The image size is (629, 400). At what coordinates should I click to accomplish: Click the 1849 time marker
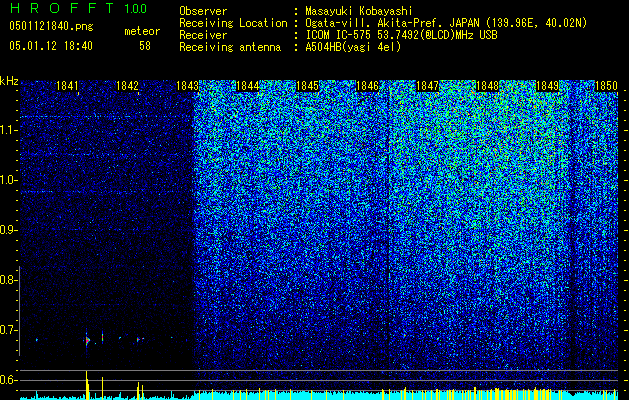tap(548, 85)
